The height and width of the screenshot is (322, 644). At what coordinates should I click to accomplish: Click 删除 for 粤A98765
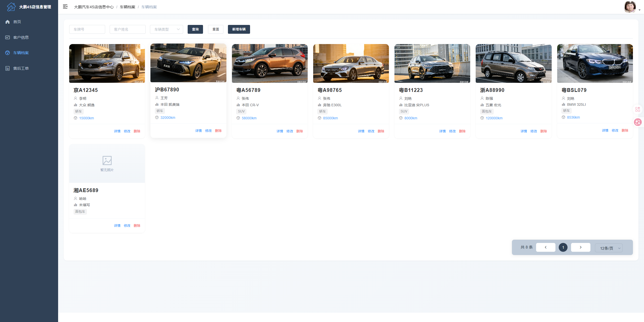coord(381,131)
